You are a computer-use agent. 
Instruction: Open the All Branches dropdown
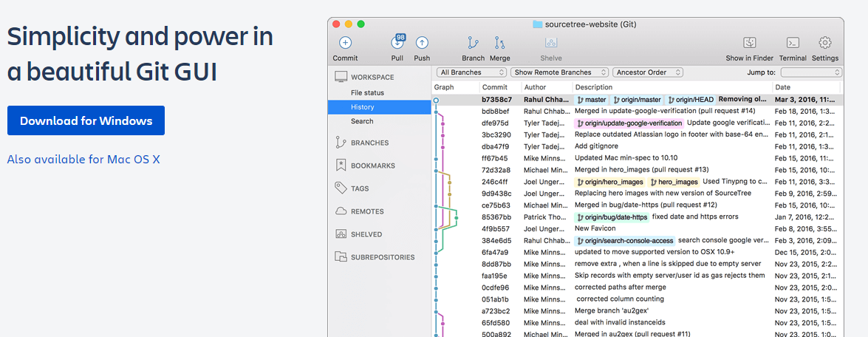tap(471, 72)
